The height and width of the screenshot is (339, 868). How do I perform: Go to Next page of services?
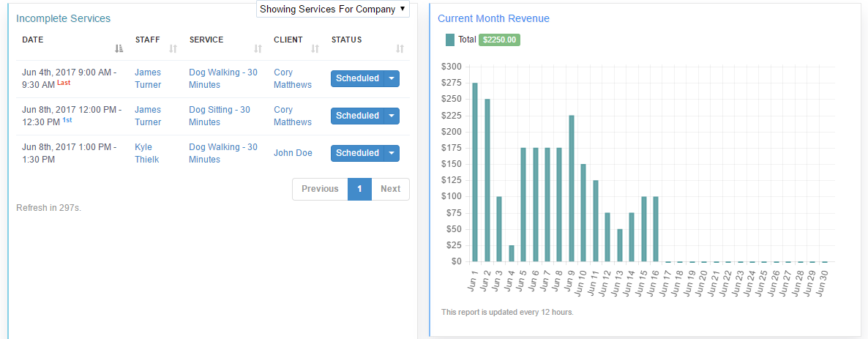[x=390, y=189]
